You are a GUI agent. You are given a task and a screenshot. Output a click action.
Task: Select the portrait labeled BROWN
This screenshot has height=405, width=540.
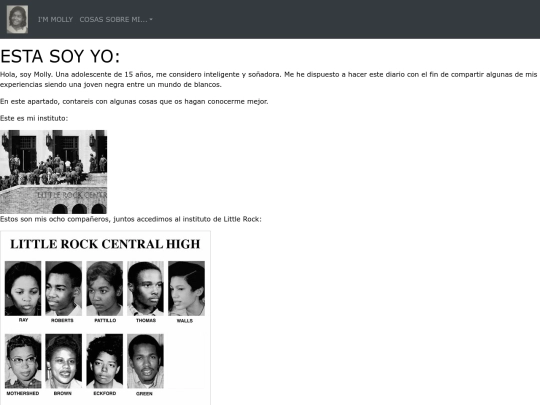click(64, 361)
